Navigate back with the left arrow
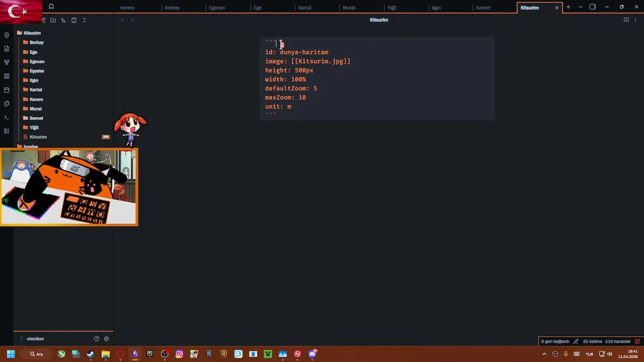The width and height of the screenshot is (644, 362). [122, 20]
